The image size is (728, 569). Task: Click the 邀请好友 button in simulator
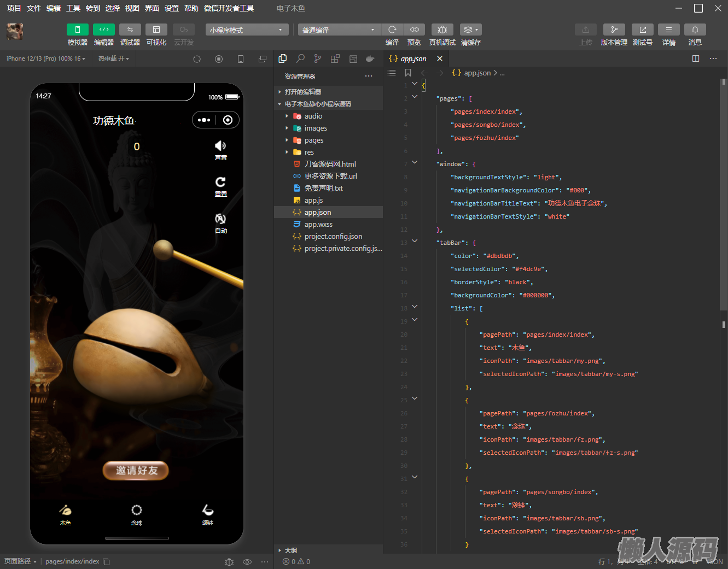click(x=136, y=471)
